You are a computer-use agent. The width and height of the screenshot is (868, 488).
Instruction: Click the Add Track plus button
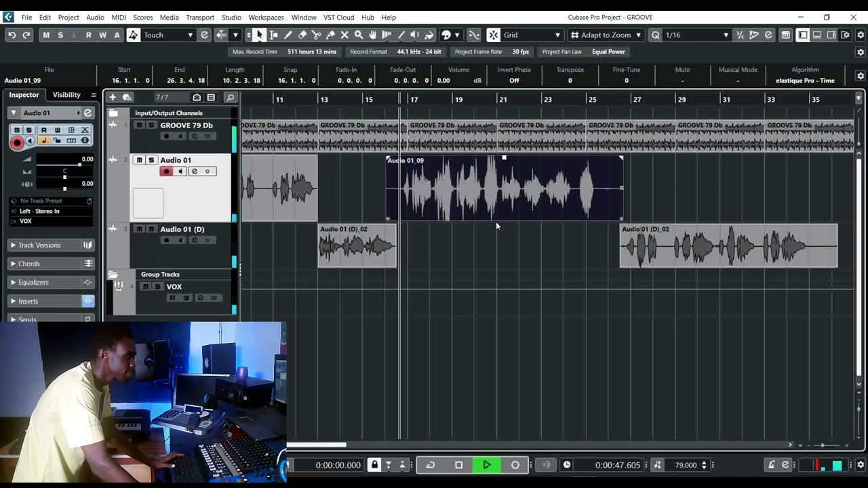tap(113, 98)
